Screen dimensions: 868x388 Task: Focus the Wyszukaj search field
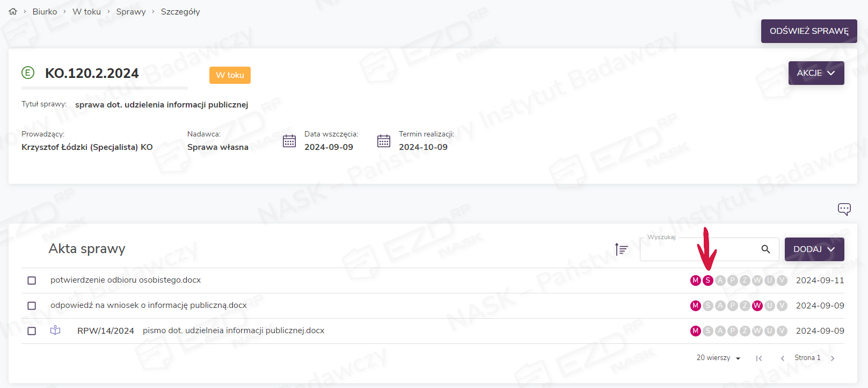click(x=698, y=250)
